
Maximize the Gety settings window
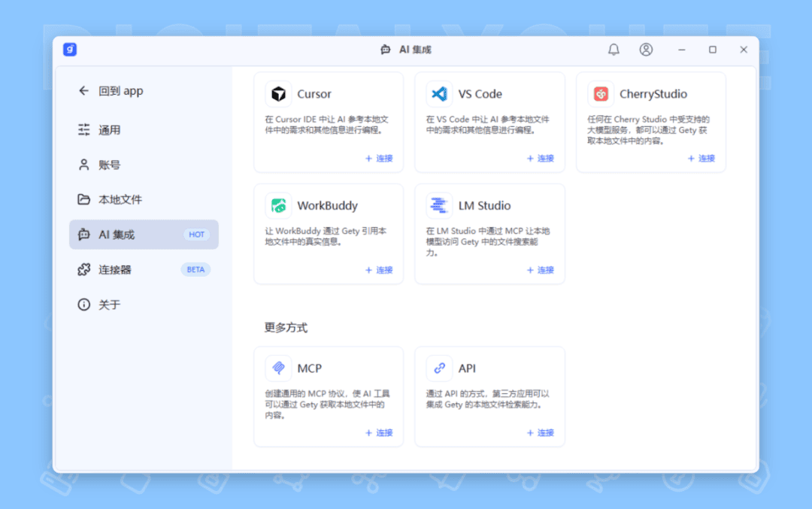click(713, 49)
